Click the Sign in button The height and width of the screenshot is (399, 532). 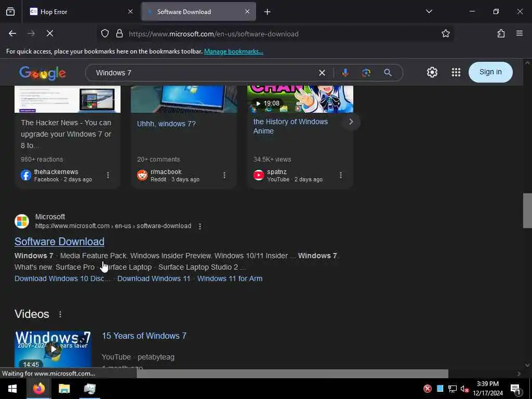[490, 72]
